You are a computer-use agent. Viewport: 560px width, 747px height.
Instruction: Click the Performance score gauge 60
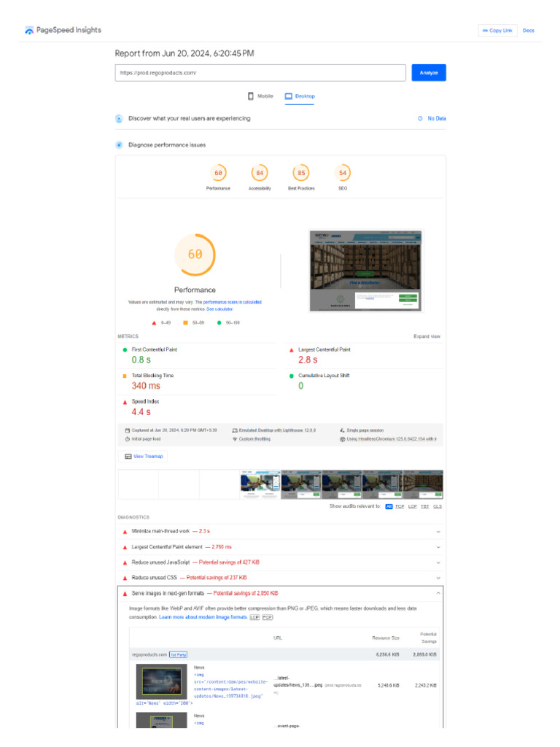(x=218, y=173)
